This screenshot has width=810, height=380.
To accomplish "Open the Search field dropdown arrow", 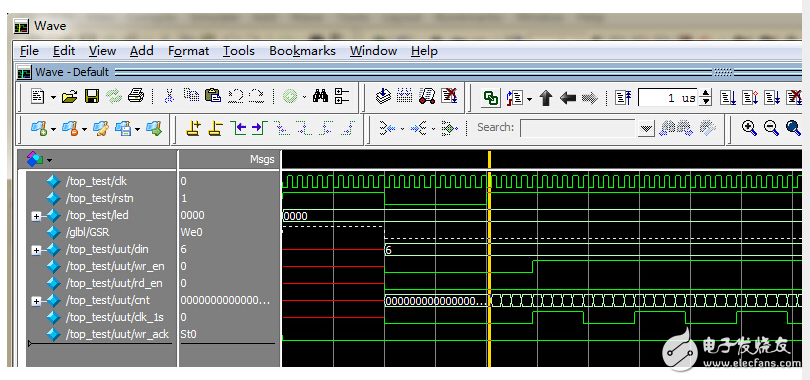I will [x=646, y=128].
